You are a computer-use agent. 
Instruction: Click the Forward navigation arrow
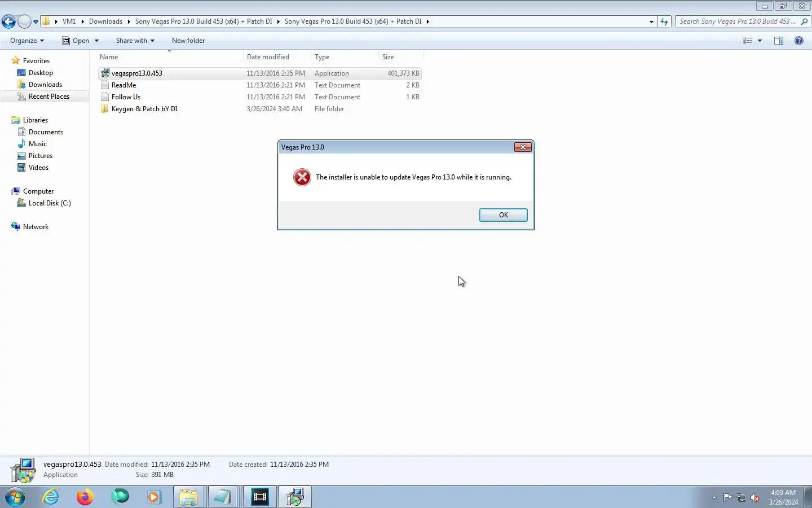24,21
